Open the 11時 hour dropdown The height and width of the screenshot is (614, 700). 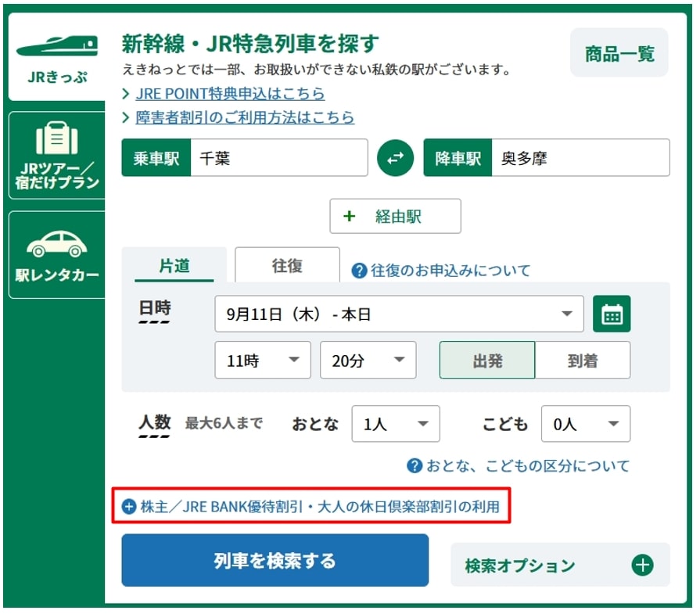[262, 361]
